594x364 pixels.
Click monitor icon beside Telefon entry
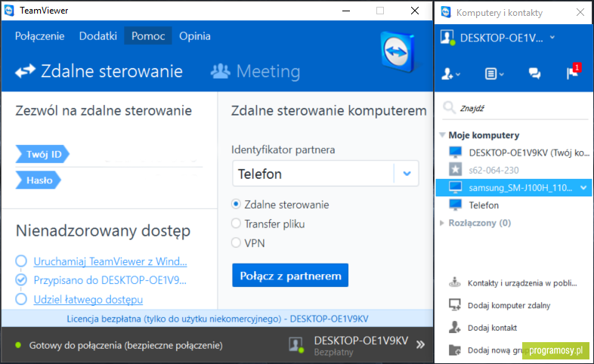click(455, 205)
